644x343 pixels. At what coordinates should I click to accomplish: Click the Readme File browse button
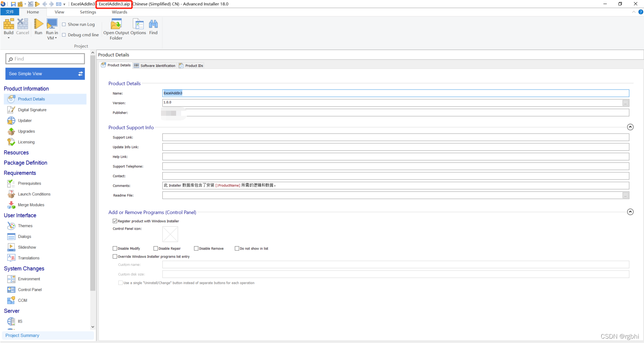pyautogui.click(x=626, y=195)
